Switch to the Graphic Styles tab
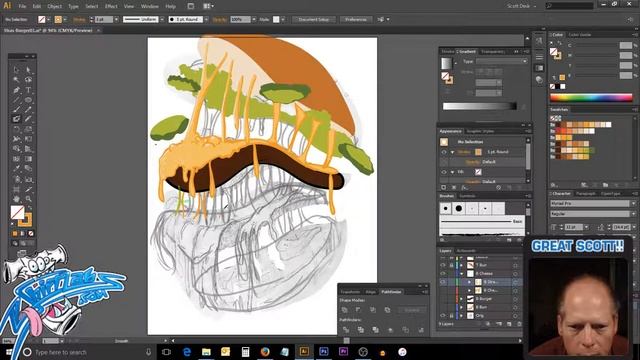Viewport: 640px width, 360px height. tap(480, 131)
